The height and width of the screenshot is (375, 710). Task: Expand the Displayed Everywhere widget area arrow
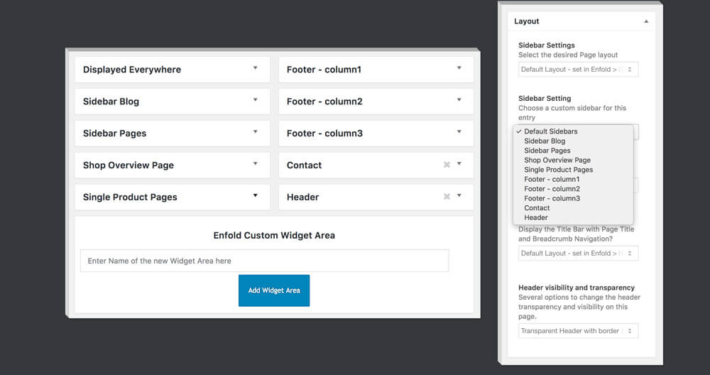[255, 68]
